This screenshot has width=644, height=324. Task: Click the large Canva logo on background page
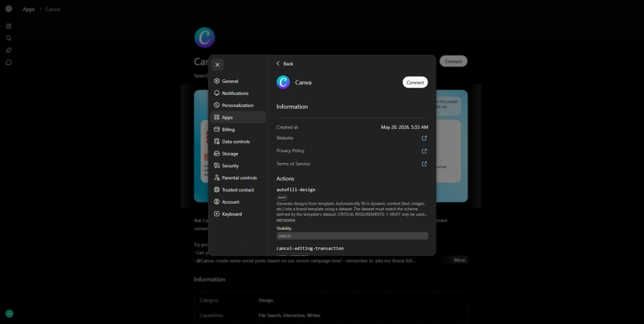[x=204, y=37]
